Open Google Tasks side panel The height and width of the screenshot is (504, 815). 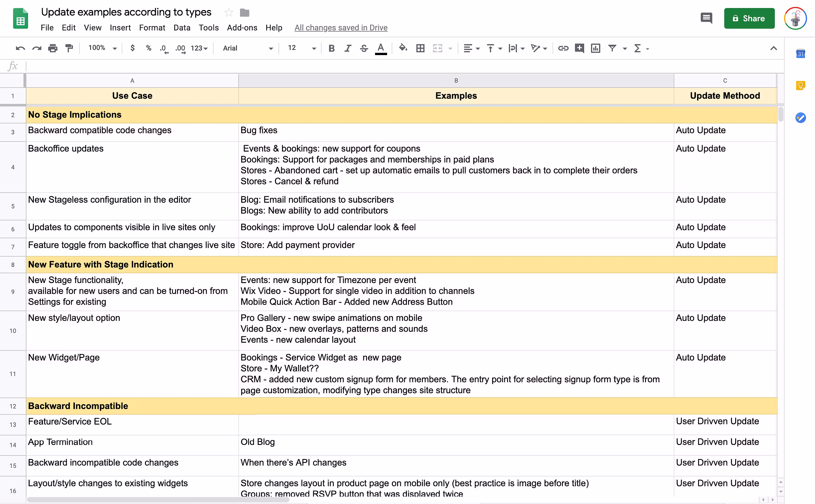tap(801, 118)
